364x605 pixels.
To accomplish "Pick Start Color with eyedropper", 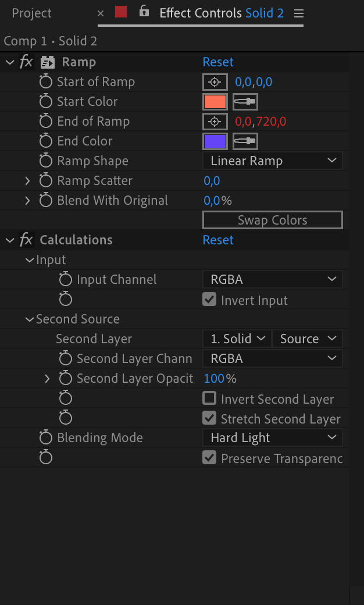I will (x=245, y=101).
